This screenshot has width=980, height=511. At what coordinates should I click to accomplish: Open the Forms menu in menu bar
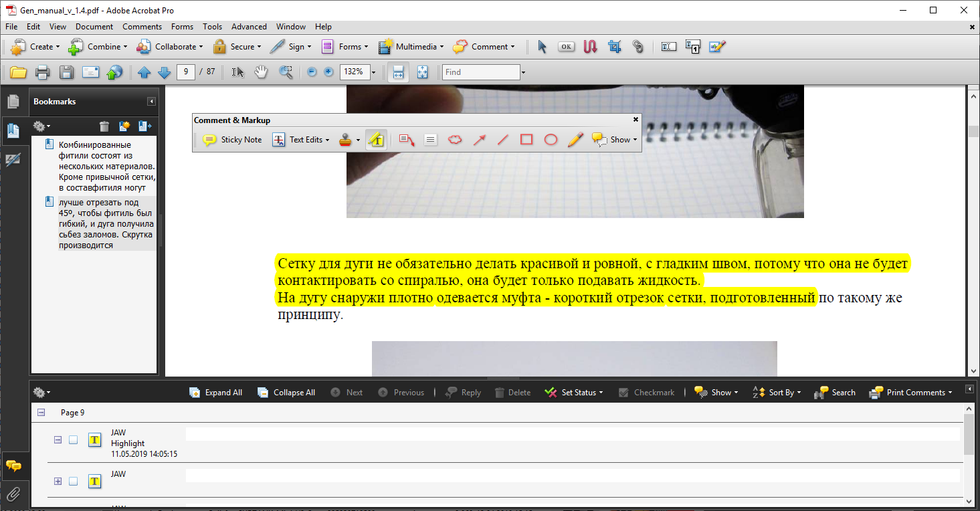[182, 27]
